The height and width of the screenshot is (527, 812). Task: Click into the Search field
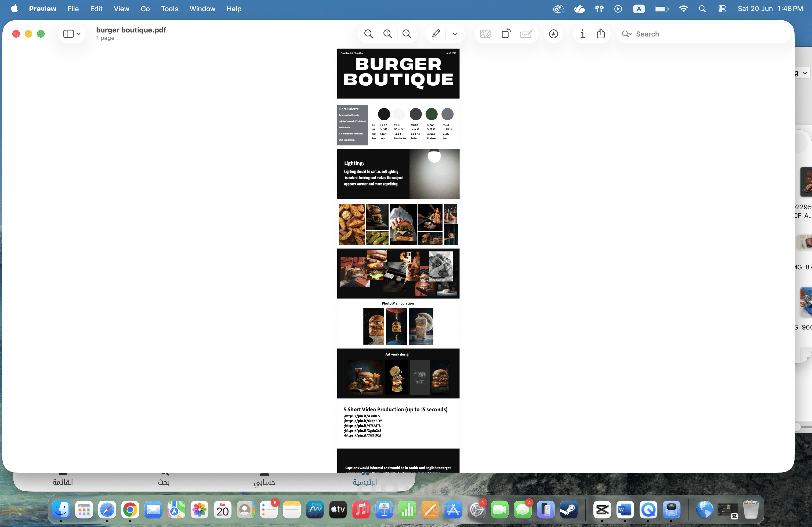pyautogui.click(x=703, y=34)
